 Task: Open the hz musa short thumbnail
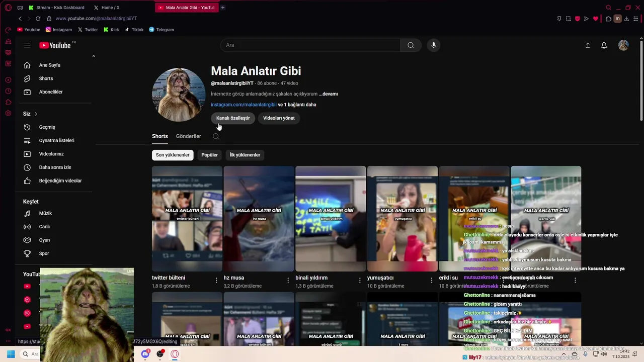point(259,219)
